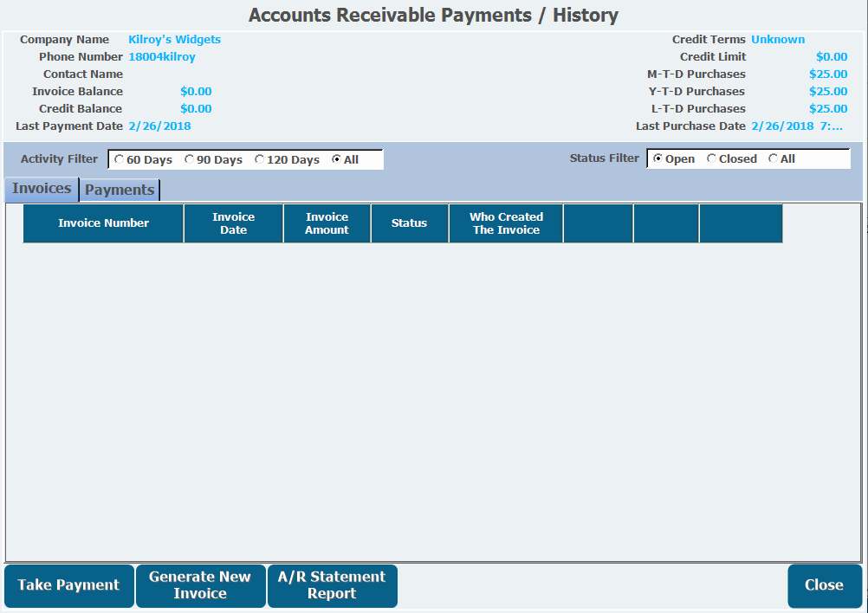Open the Payments tab
Image resolution: width=868 pixels, height=613 pixels.
120,190
